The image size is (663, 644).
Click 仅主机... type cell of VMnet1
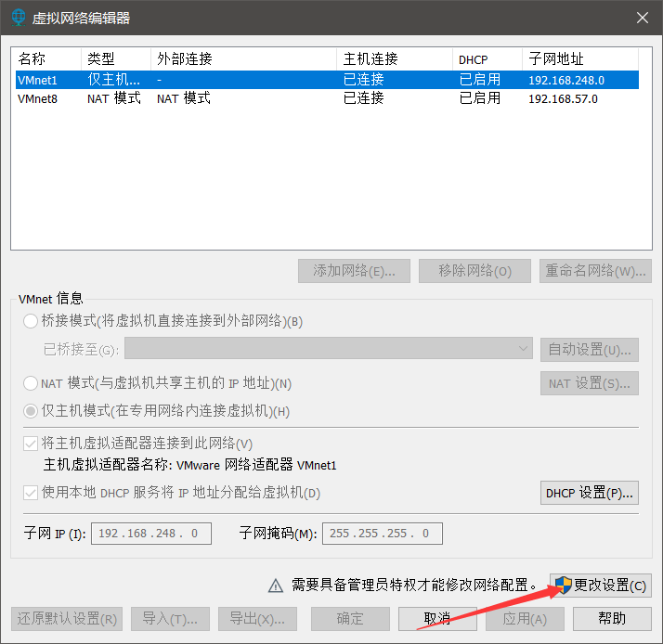pyautogui.click(x=113, y=80)
